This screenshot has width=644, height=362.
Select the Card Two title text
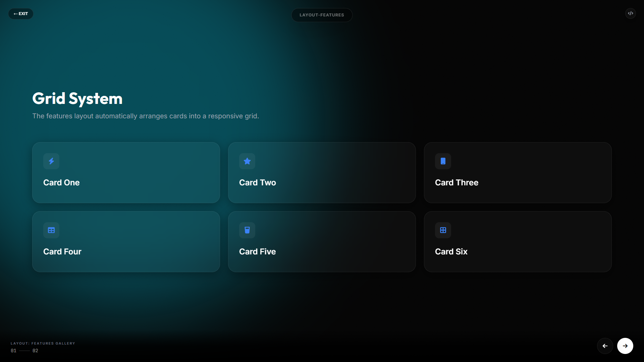click(x=257, y=183)
